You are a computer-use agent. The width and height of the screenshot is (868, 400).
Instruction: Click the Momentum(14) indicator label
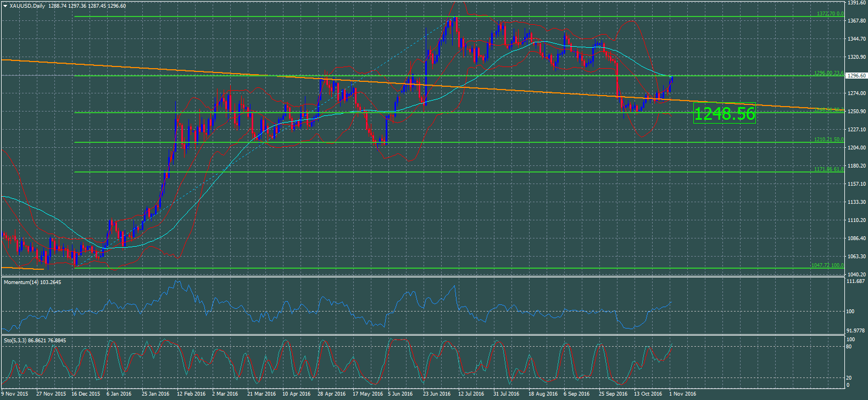[32, 282]
